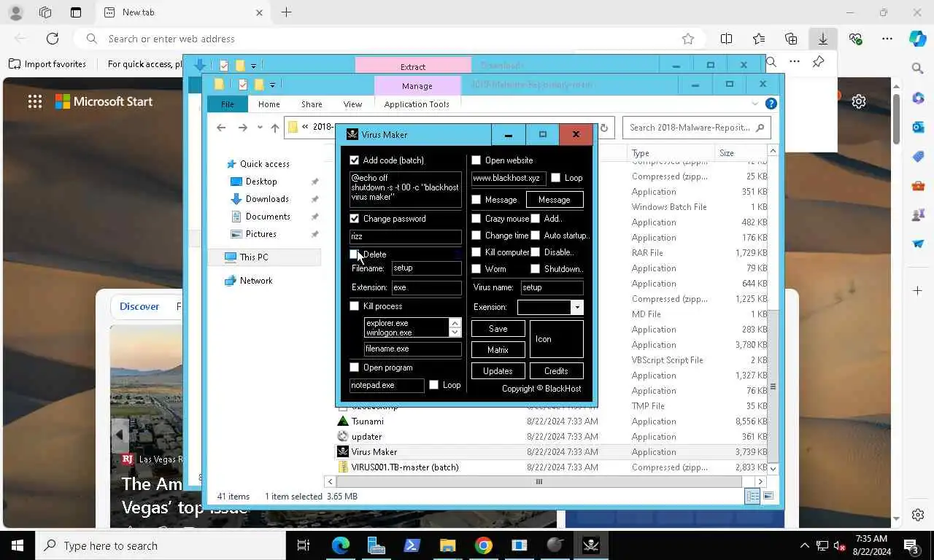Toggle the Add code (batch) checkbox

coord(355,160)
